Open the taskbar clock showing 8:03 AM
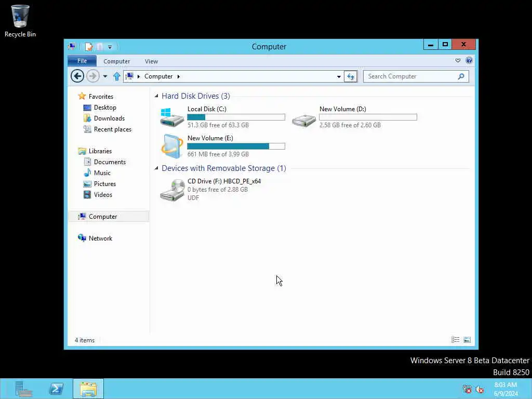 point(506,389)
